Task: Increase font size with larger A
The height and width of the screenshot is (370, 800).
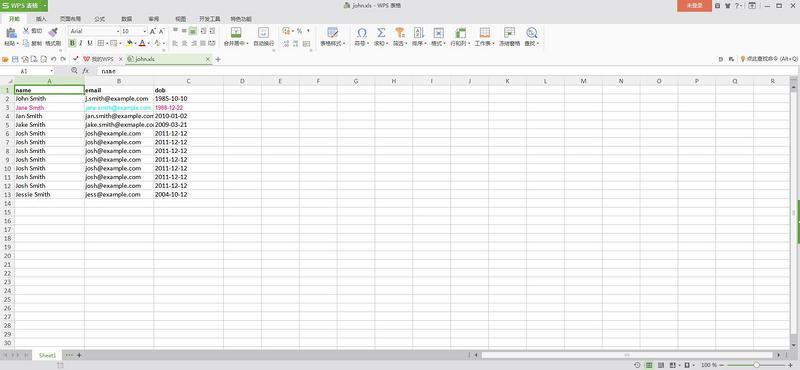Action: point(153,31)
